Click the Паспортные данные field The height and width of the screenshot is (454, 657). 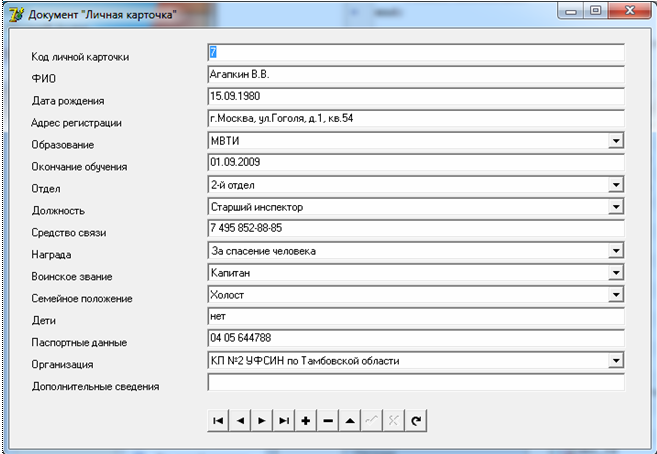(414, 339)
